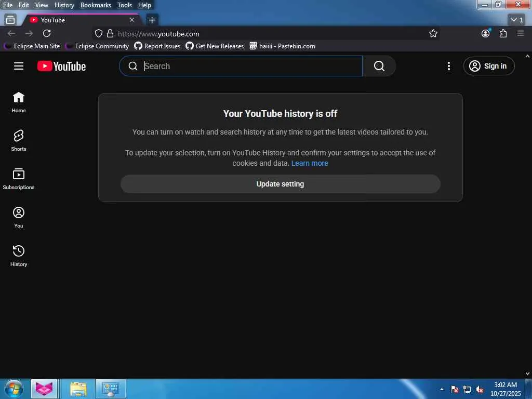Open the You section in sidebar
The image size is (532, 399).
pyautogui.click(x=19, y=218)
